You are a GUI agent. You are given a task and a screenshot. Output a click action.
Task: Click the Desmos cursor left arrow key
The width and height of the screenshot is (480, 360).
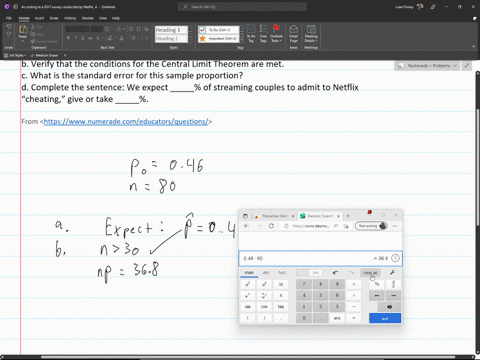[x=377, y=295]
